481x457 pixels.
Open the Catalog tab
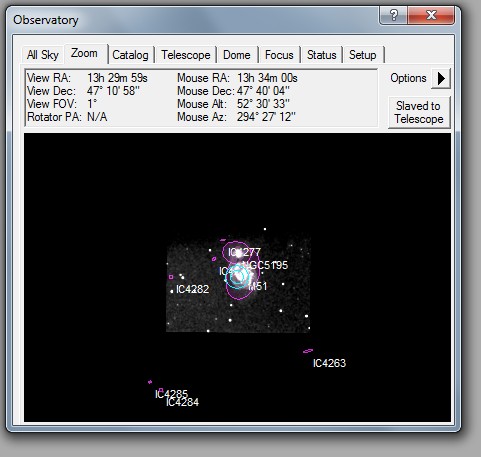[130, 55]
